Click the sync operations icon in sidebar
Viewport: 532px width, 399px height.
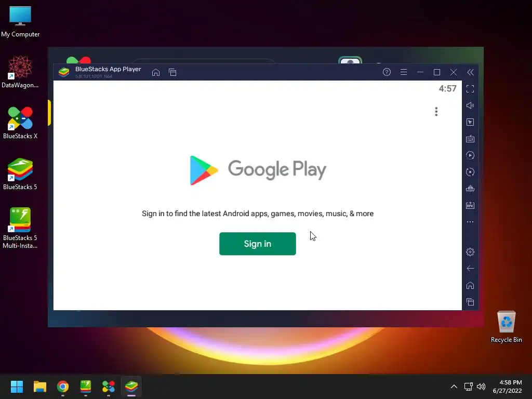[x=470, y=172]
